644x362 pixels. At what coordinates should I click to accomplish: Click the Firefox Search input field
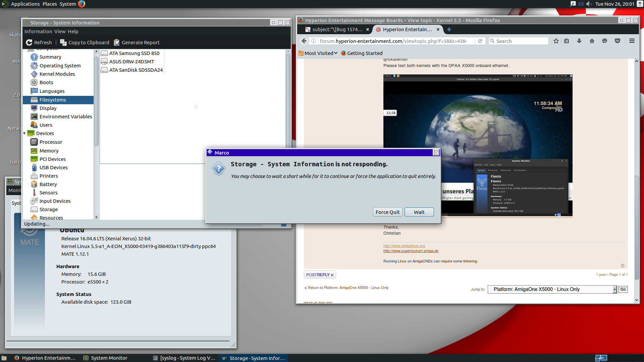pos(518,41)
